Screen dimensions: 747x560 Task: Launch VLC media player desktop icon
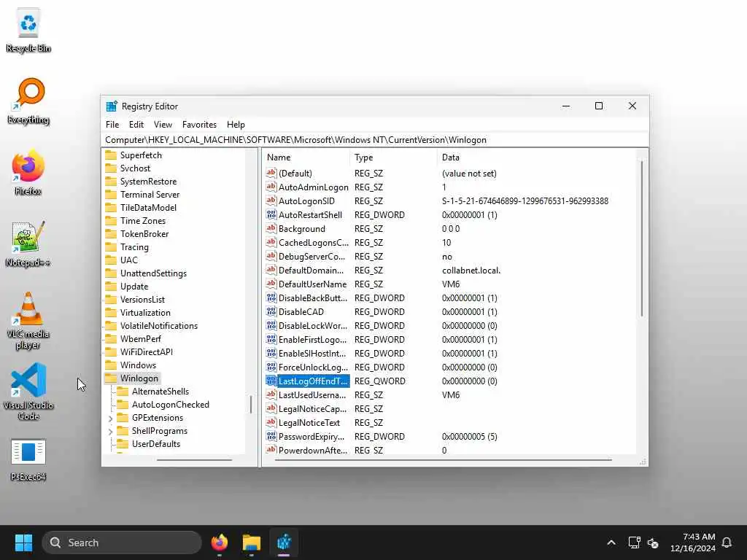28,321
